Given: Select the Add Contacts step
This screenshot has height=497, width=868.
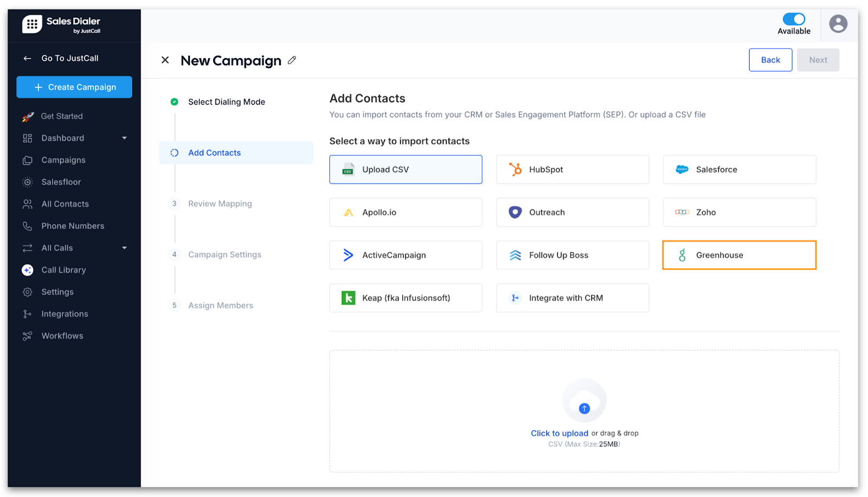Looking at the screenshot, I should point(236,153).
